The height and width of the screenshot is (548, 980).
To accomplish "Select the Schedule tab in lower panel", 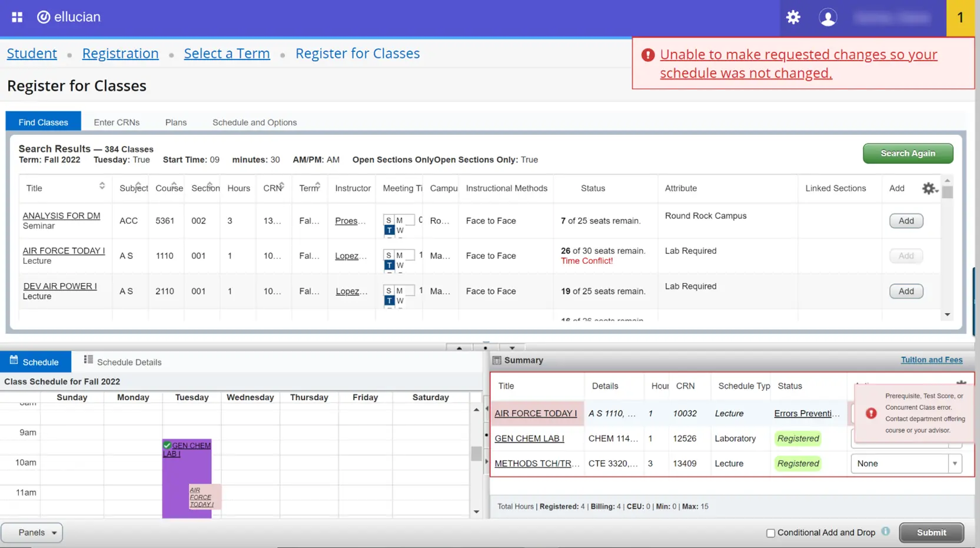I will (x=35, y=362).
